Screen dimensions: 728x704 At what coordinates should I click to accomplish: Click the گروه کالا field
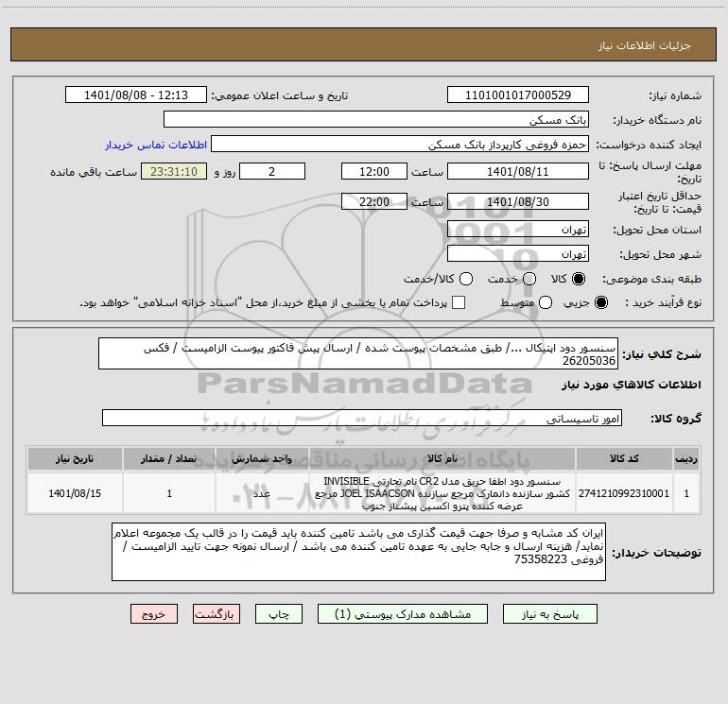362,418
